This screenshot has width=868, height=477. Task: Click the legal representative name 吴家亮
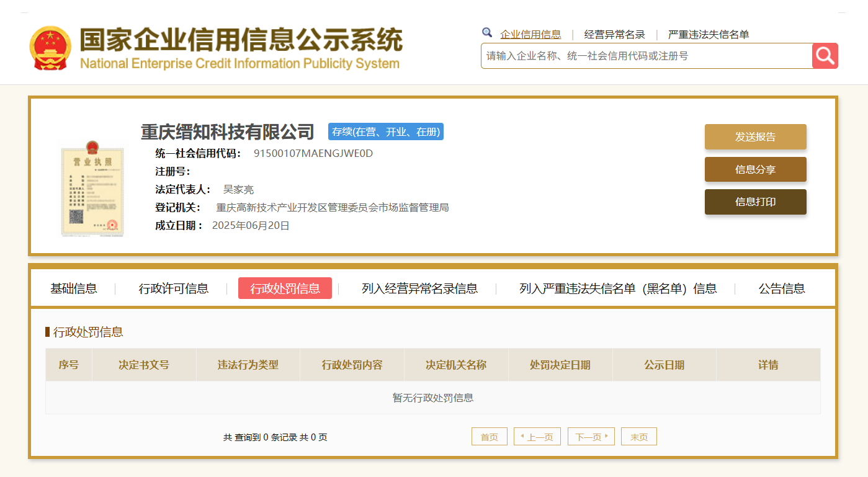pos(238,189)
